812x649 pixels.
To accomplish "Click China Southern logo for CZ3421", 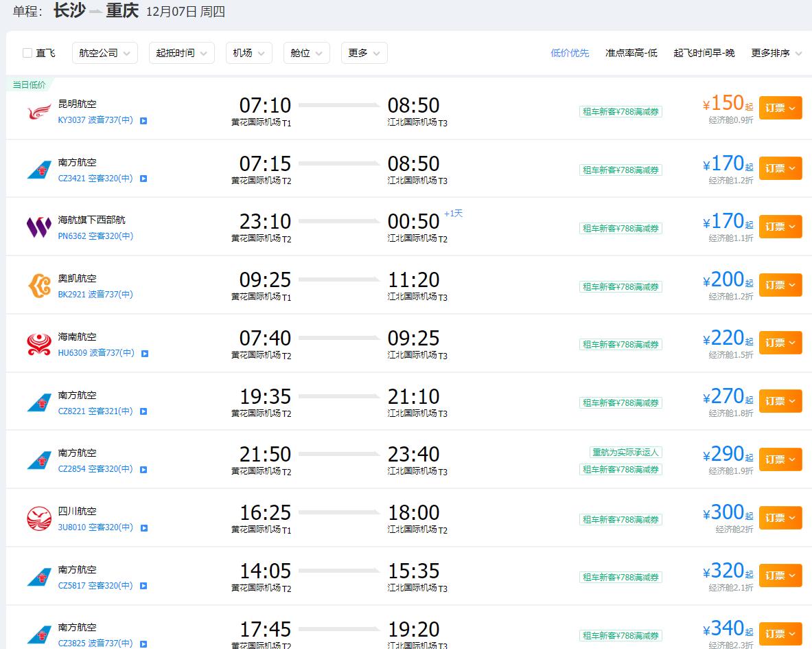I will tap(39, 170).
